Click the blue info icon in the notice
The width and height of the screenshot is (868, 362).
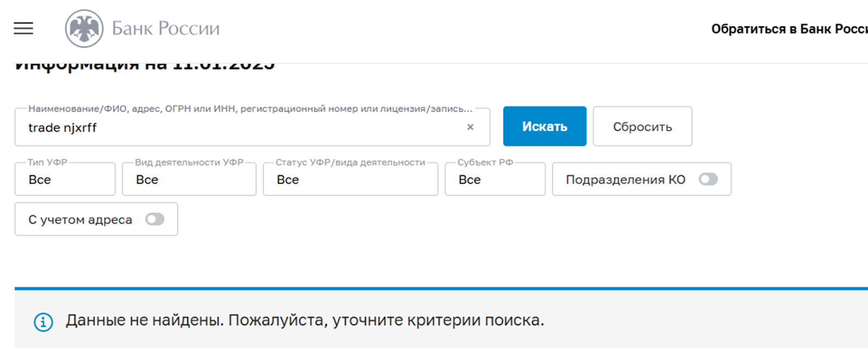pyautogui.click(x=43, y=322)
